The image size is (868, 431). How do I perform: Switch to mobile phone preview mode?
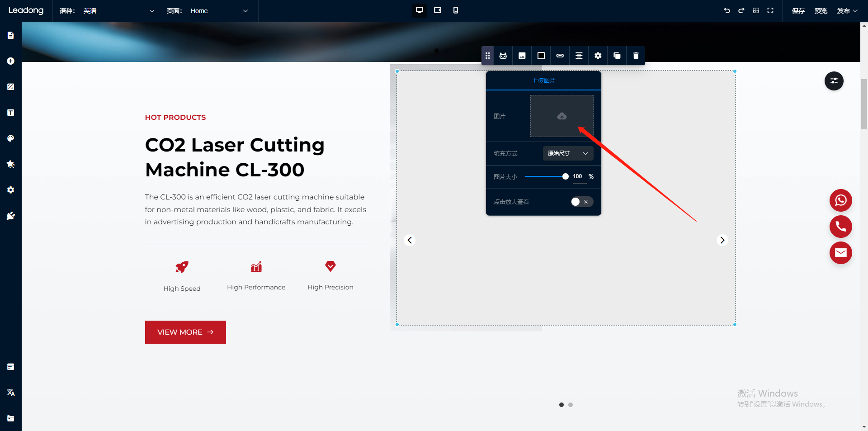point(455,10)
